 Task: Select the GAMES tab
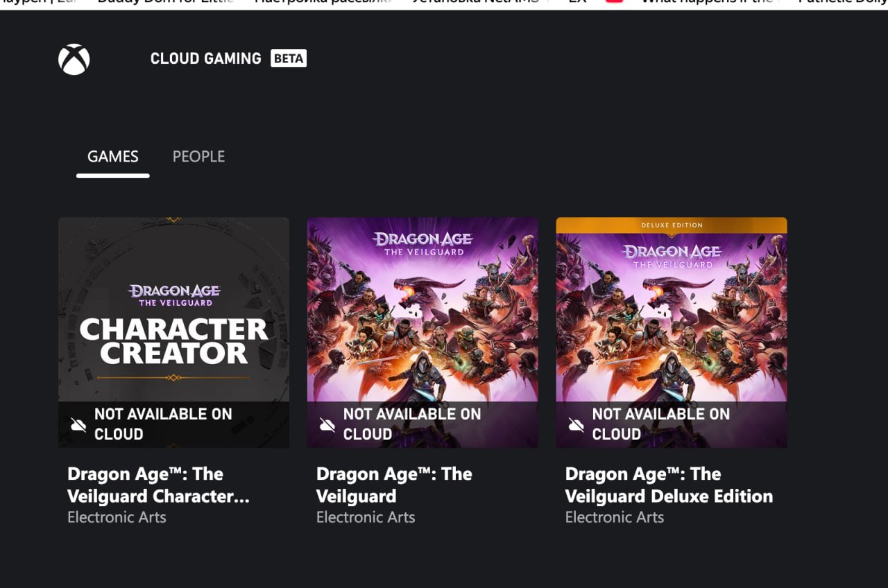[x=113, y=157]
